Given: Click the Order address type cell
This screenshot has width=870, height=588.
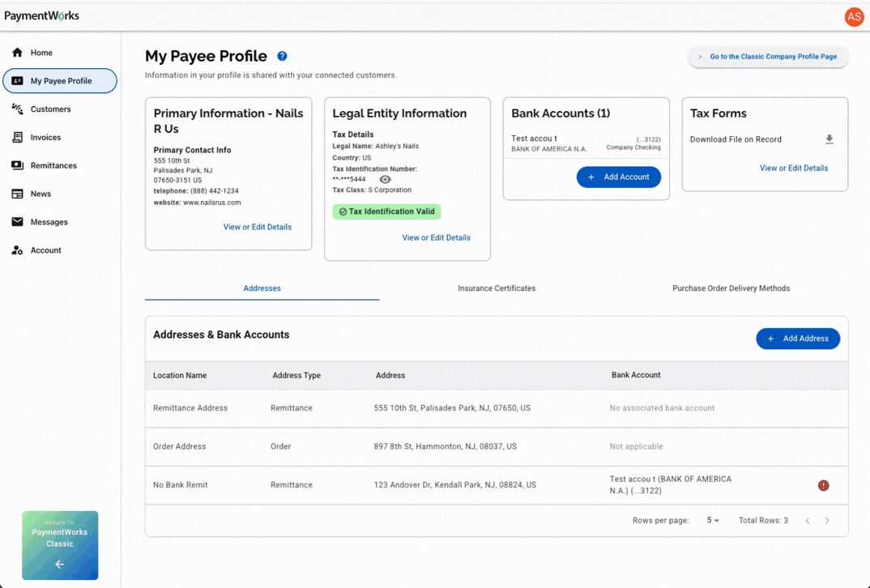Looking at the screenshot, I should 281,446.
